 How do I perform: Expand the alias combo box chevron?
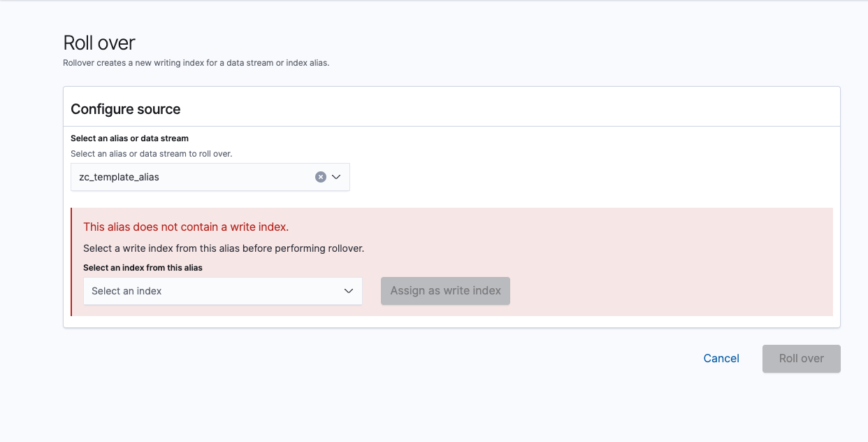[x=336, y=177]
